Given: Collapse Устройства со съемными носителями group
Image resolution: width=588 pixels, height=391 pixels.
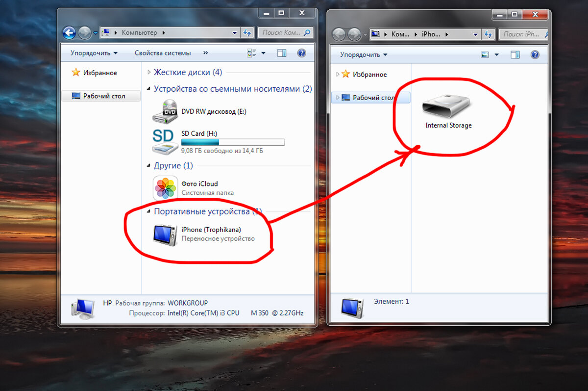Looking at the screenshot, I should pos(149,89).
